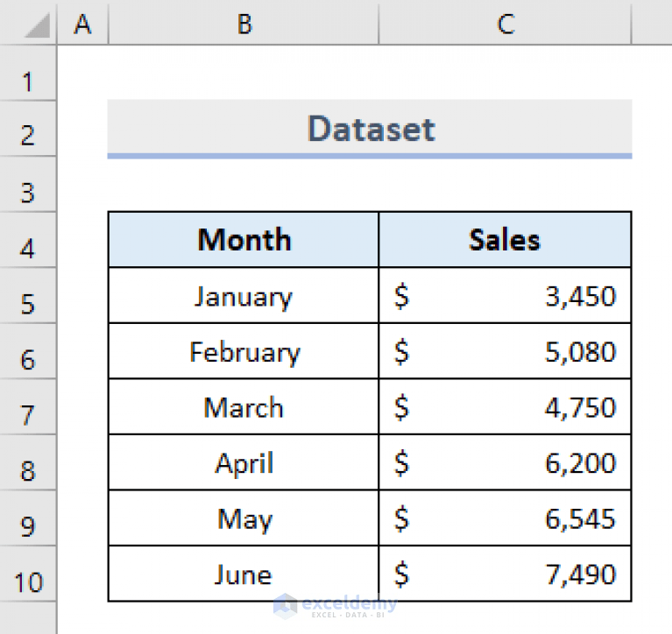Click the Dataset title cell
This screenshot has height=634, width=672.
(x=370, y=129)
